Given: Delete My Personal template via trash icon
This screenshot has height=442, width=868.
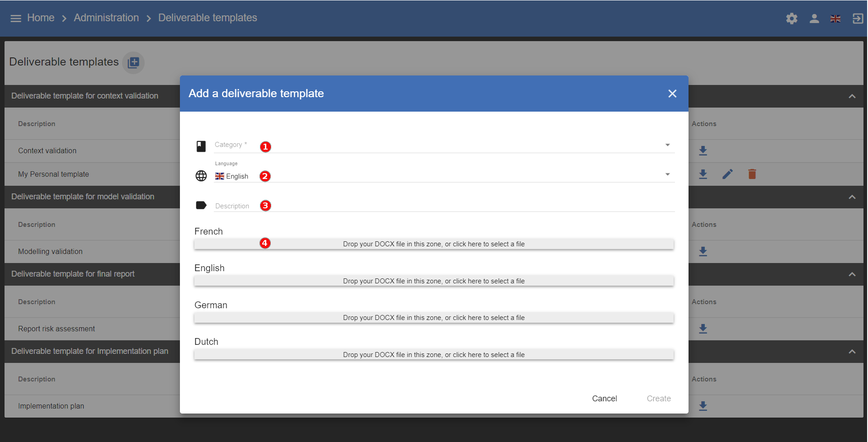Looking at the screenshot, I should click(752, 174).
